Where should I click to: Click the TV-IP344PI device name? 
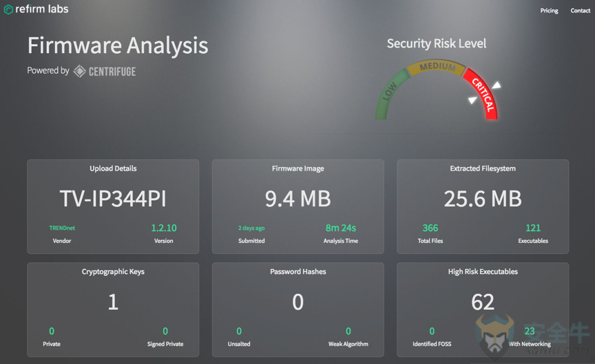coord(113,199)
